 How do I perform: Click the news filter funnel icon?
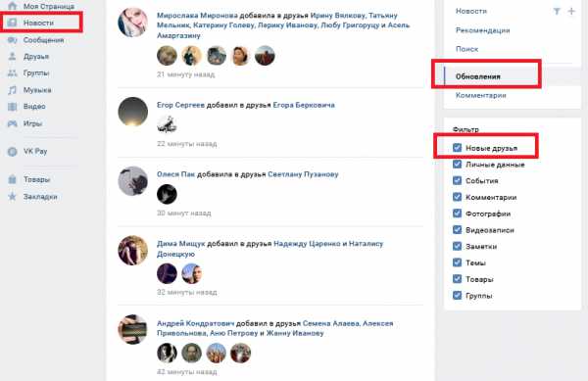pyautogui.click(x=557, y=11)
